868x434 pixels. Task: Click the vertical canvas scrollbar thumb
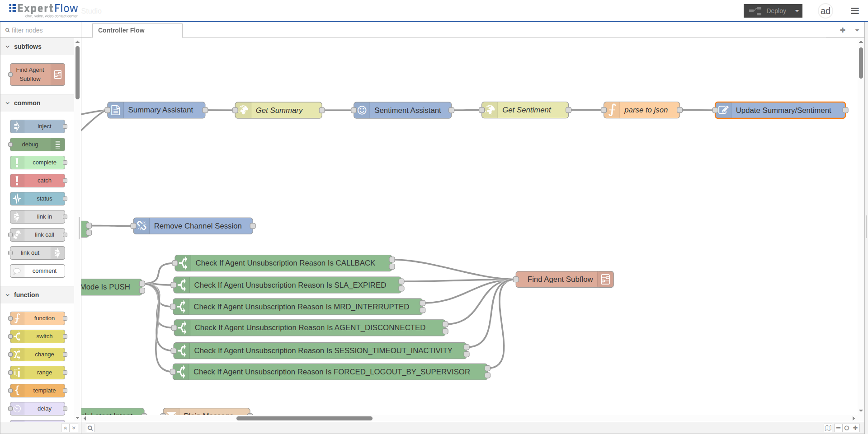861,63
